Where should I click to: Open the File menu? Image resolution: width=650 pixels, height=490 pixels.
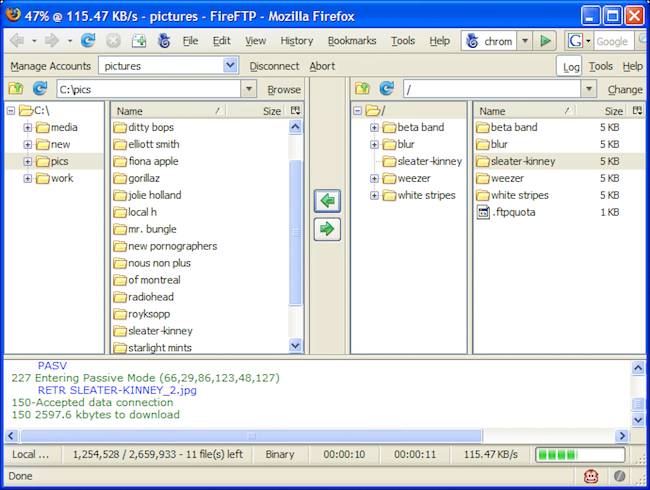pos(190,41)
